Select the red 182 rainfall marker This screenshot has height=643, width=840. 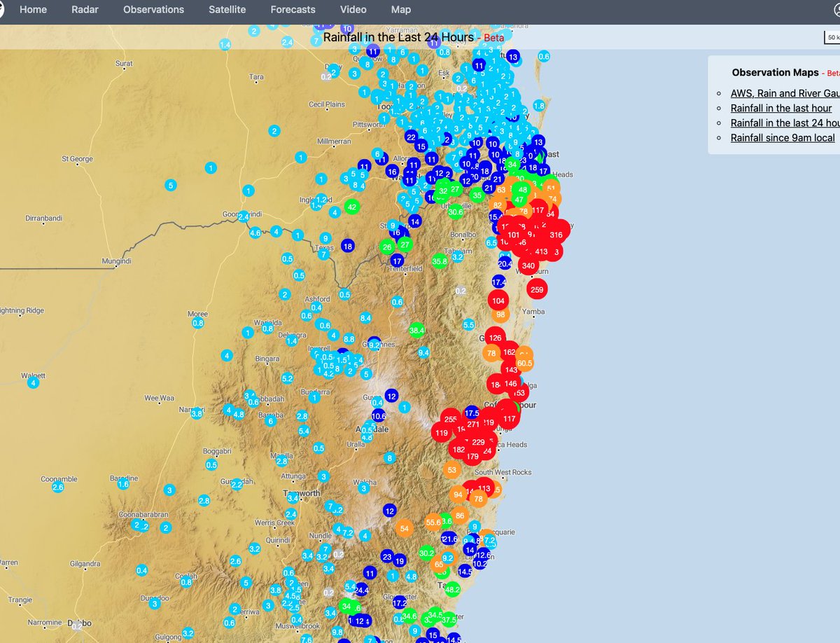459,450
